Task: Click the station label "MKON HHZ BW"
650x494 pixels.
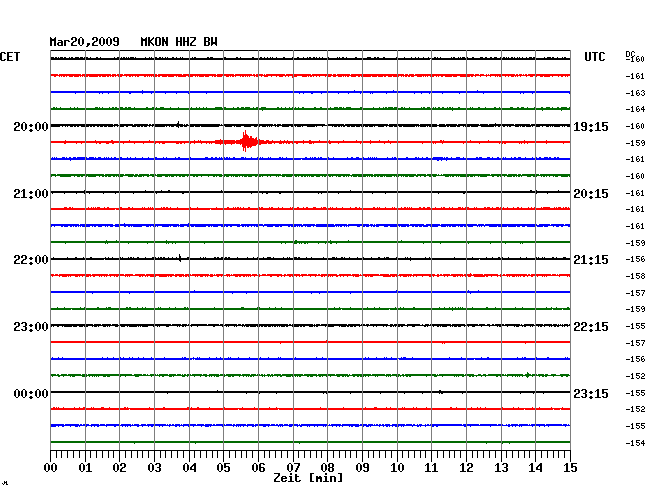Action: (179, 42)
